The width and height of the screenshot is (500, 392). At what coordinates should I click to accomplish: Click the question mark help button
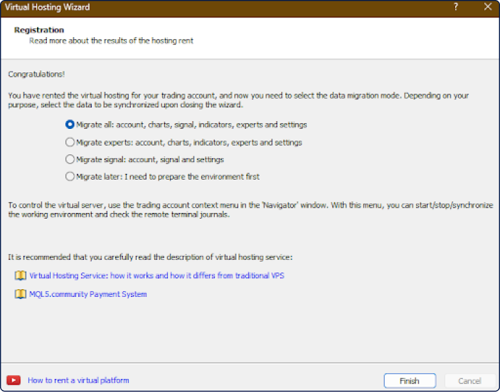click(456, 7)
